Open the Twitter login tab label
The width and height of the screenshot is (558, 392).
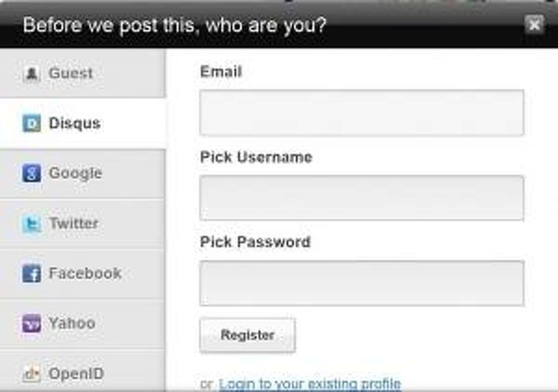tap(73, 223)
